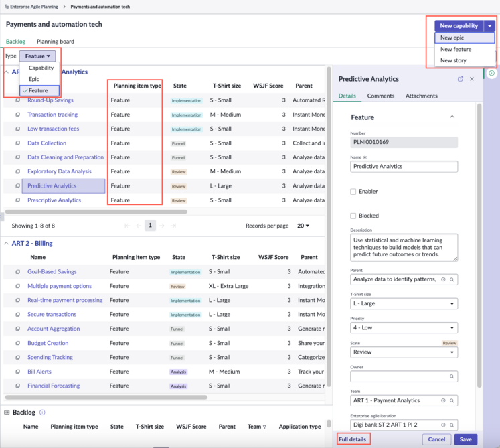
Task: Enable the Enabler checkbox
Action: tap(353, 192)
